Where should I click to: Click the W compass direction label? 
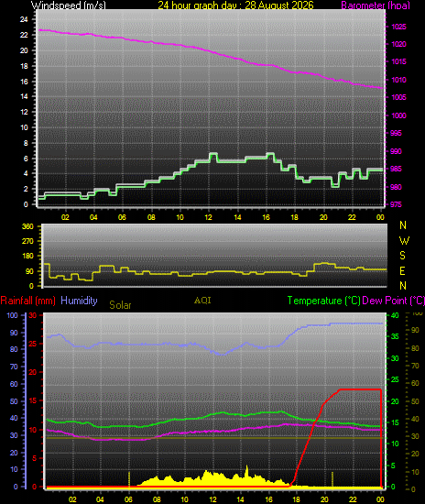pyautogui.click(x=404, y=241)
